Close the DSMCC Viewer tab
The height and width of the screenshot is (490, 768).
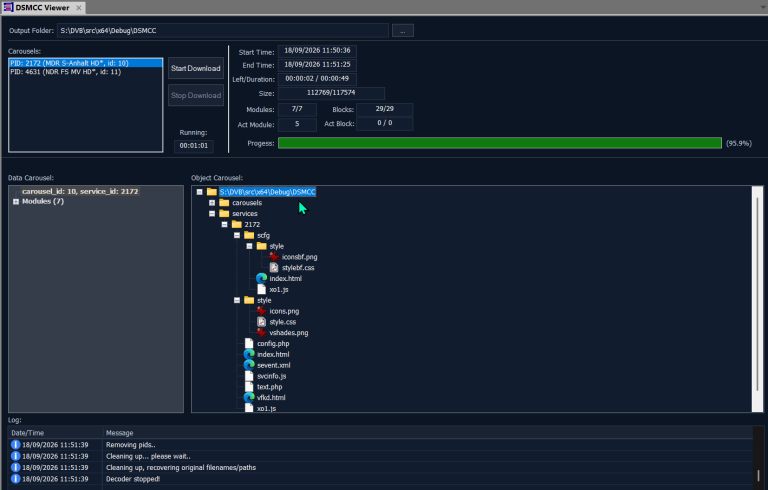click(x=78, y=7)
